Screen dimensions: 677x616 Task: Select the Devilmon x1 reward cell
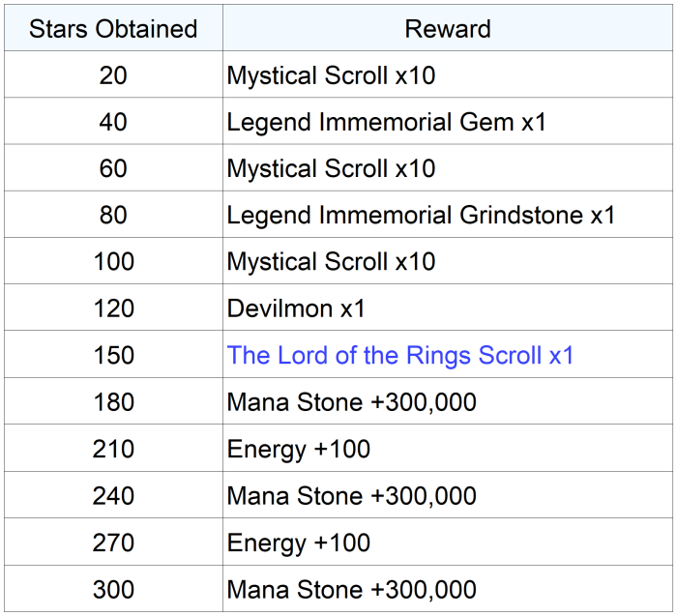pos(296,309)
